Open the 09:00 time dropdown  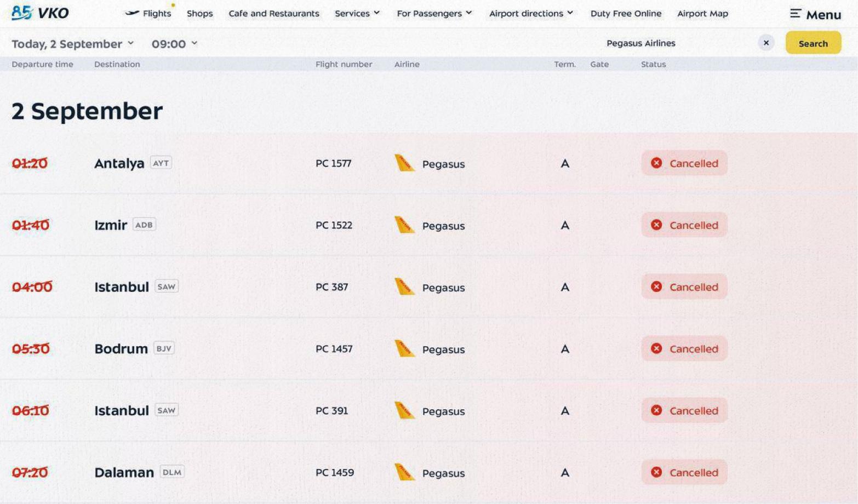point(174,44)
